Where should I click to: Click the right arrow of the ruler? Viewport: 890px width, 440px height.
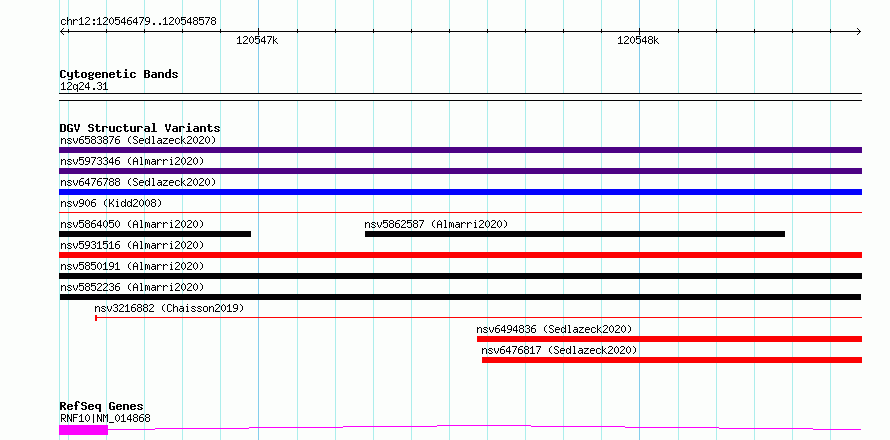click(x=858, y=32)
